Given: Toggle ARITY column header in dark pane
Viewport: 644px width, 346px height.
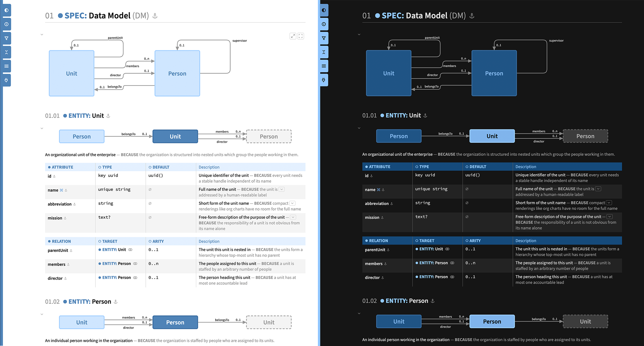Looking at the screenshot, I should tap(473, 241).
